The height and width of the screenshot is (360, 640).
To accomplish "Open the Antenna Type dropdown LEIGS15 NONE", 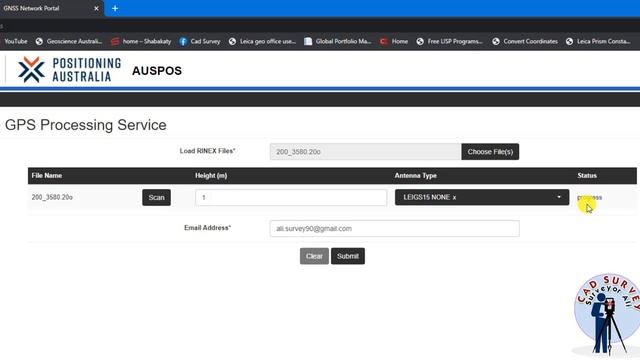I will 482,198.
